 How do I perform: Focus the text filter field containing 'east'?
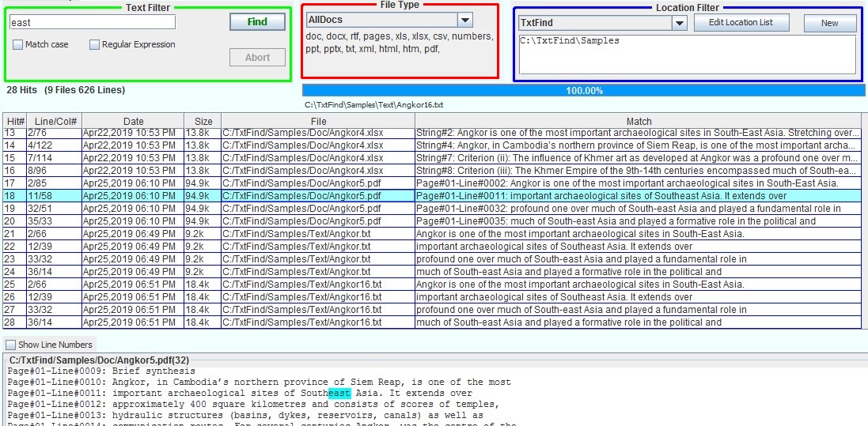[x=93, y=22]
